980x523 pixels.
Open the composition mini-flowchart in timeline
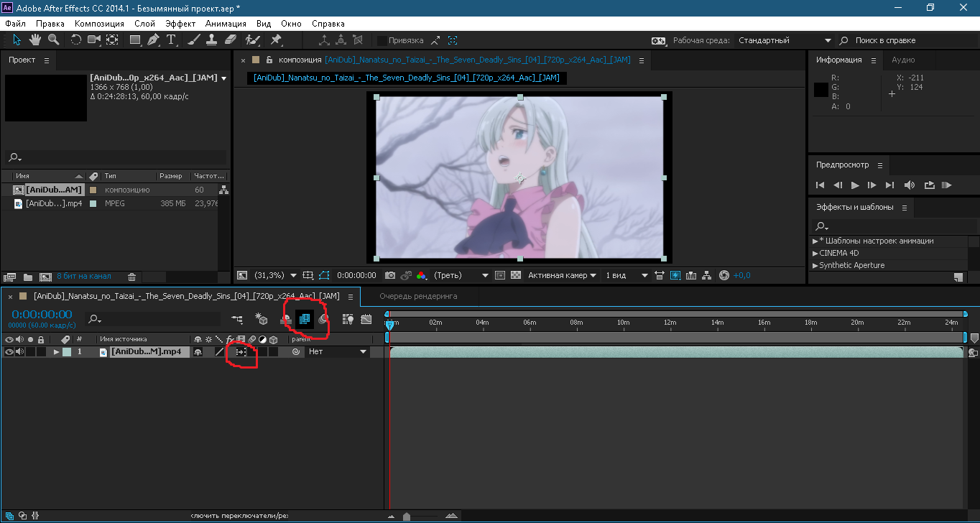pyautogui.click(x=237, y=319)
